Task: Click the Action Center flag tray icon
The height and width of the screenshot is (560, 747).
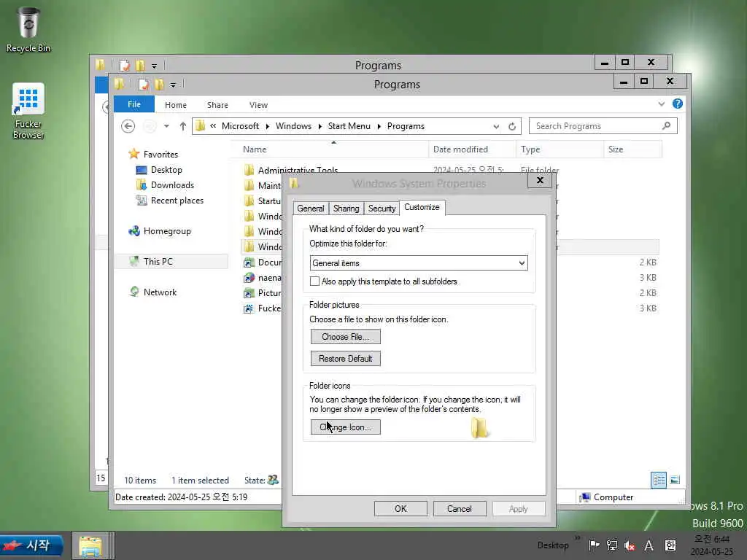Action: click(594, 545)
